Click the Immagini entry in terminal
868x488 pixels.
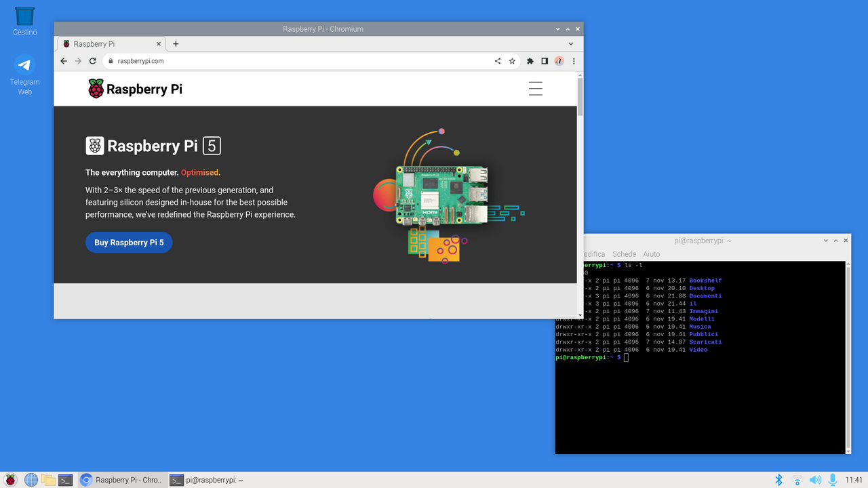point(703,311)
